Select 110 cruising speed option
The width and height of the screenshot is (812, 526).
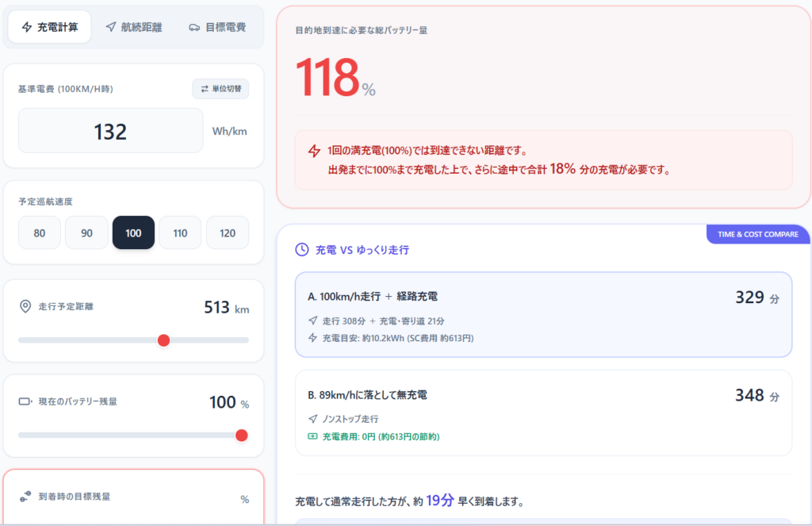pos(180,233)
